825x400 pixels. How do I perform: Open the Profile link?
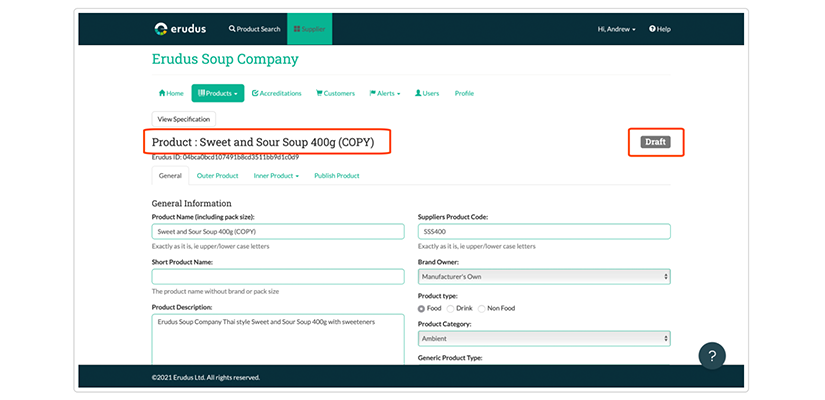pos(464,93)
